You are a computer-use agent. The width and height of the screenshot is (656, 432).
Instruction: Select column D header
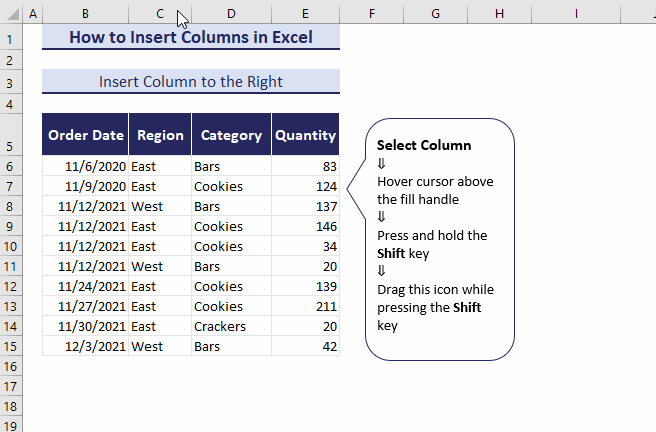231,14
